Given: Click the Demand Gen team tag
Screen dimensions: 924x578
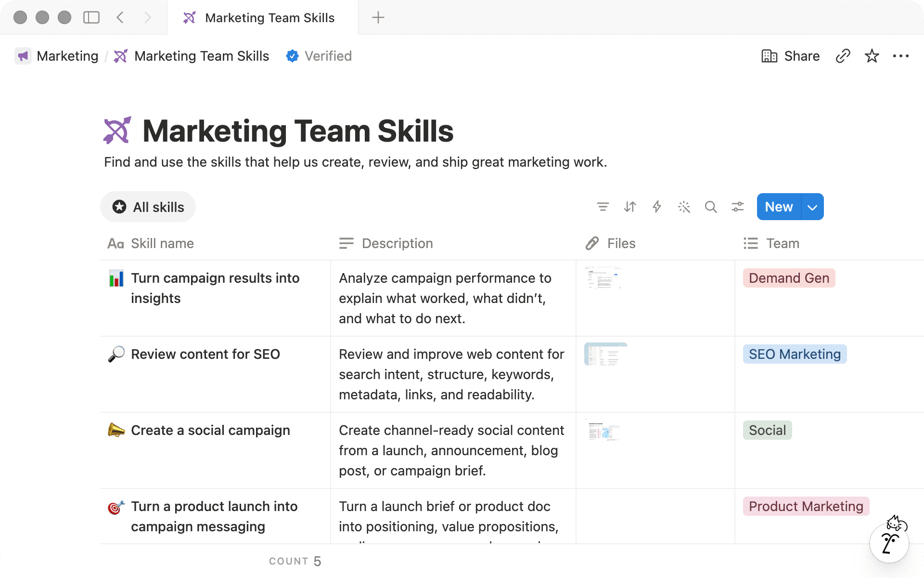Looking at the screenshot, I should click(789, 278).
